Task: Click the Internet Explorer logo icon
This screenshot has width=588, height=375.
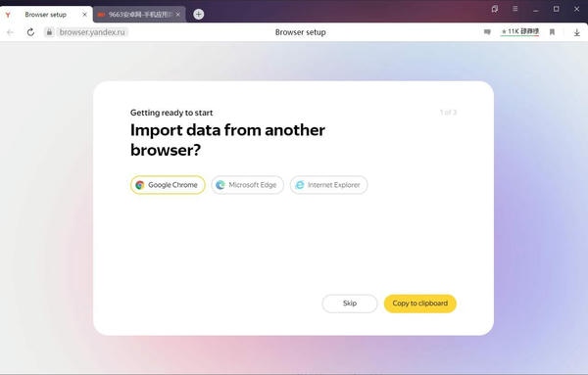Action: (300, 185)
